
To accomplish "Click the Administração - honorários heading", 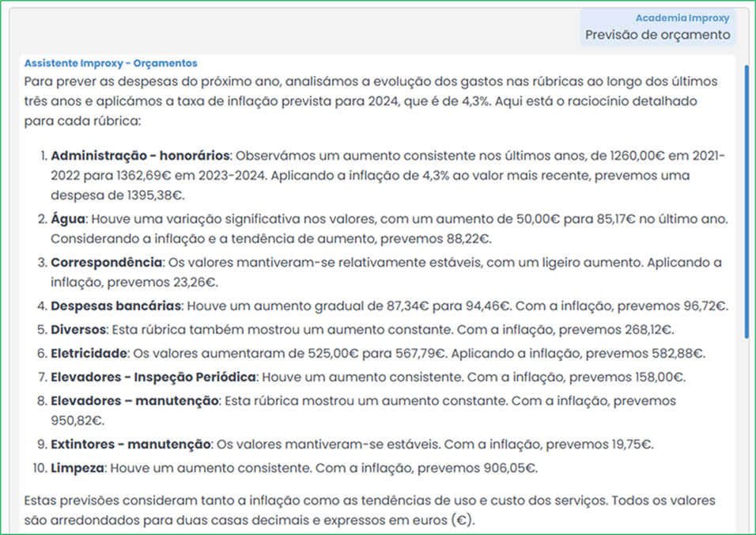I will (140, 155).
